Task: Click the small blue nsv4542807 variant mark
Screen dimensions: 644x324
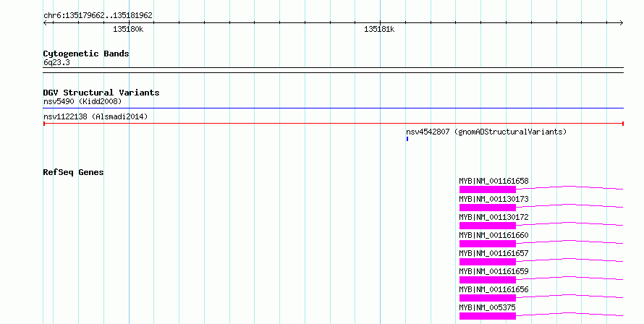Action: (407, 139)
